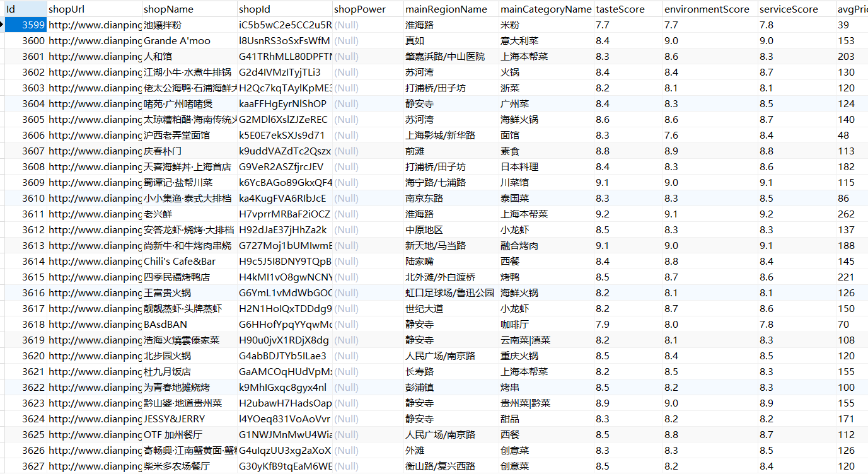
Task: Select shop name JESSY&JERRY
Action: point(190,419)
